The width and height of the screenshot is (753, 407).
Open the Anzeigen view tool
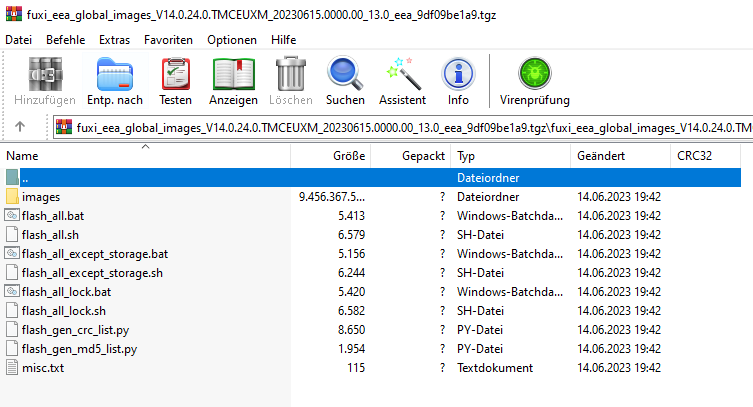click(233, 80)
